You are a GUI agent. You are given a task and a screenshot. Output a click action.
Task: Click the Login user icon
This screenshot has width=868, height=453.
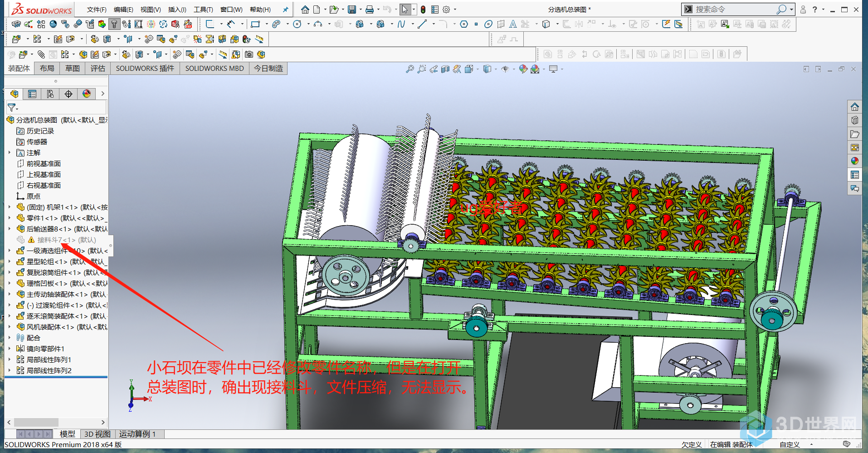pyautogui.click(x=803, y=10)
